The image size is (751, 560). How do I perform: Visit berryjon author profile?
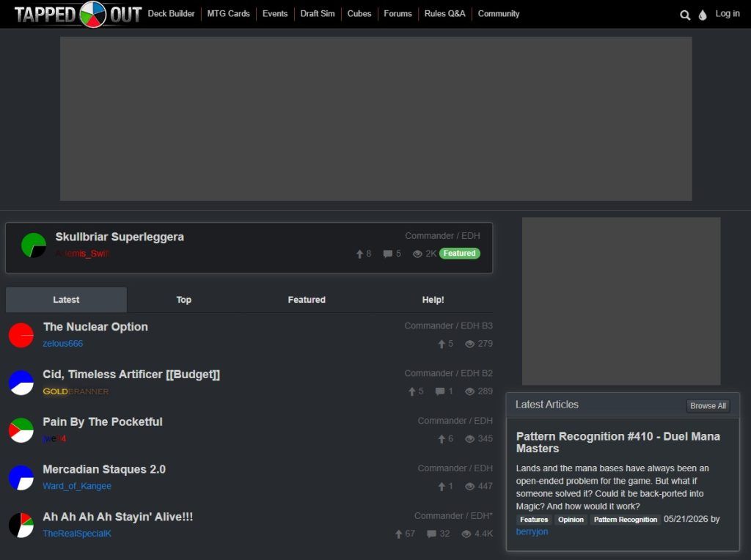(532, 531)
